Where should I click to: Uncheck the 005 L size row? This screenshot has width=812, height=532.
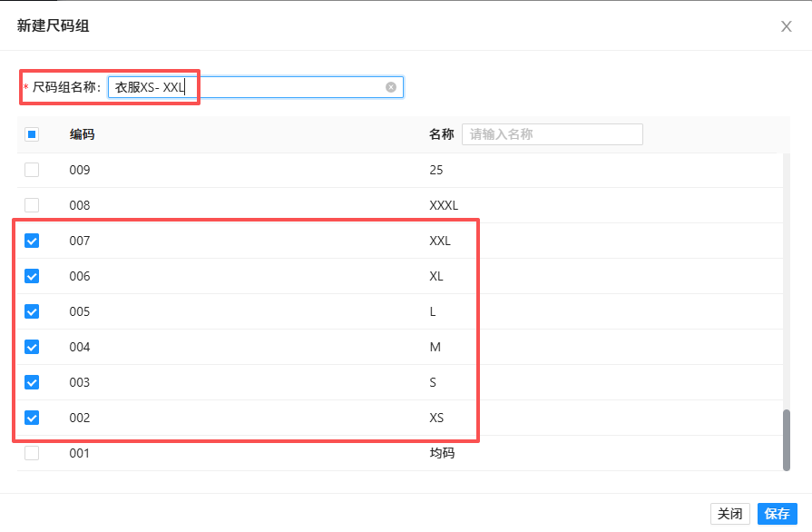(x=32, y=311)
